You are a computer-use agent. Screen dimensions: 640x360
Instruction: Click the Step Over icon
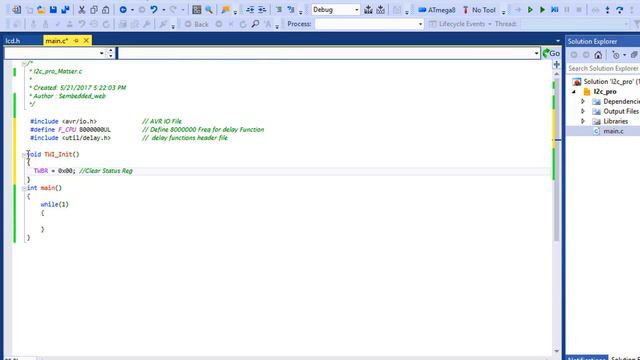pyautogui.click(x=620, y=10)
